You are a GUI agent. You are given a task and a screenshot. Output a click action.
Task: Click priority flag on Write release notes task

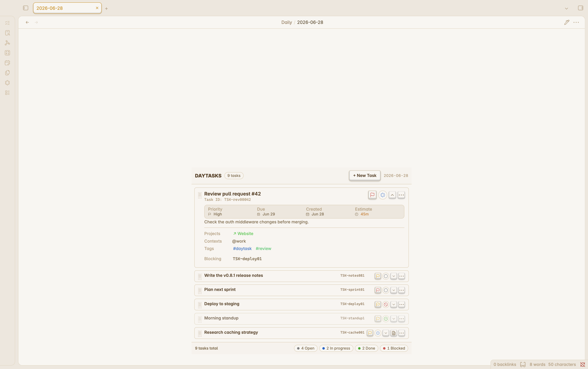pos(378,276)
